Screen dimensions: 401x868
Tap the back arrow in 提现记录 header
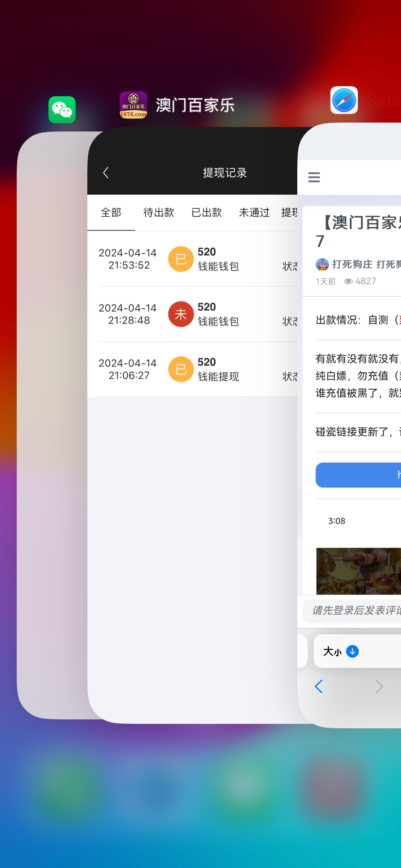pyautogui.click(x=106, y=173)
